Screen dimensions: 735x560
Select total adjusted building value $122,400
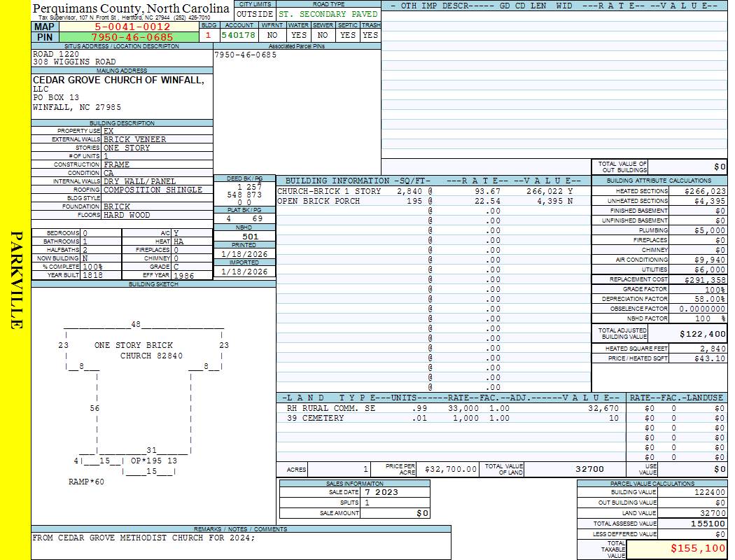point(703,334)
